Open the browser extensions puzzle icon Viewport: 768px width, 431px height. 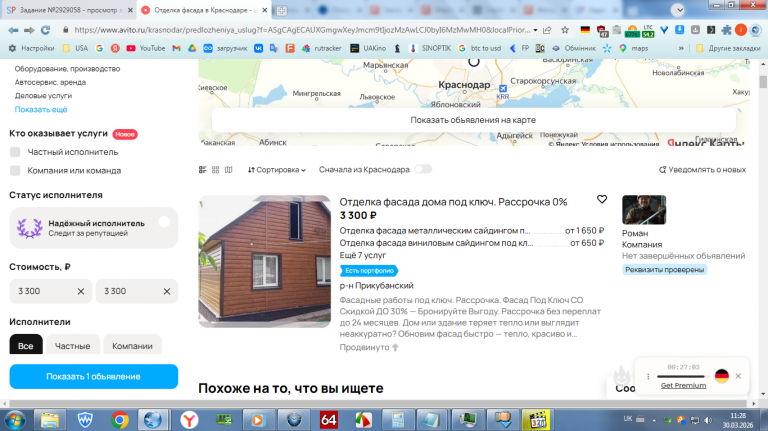pyautogui.click(x=726, y=30)
